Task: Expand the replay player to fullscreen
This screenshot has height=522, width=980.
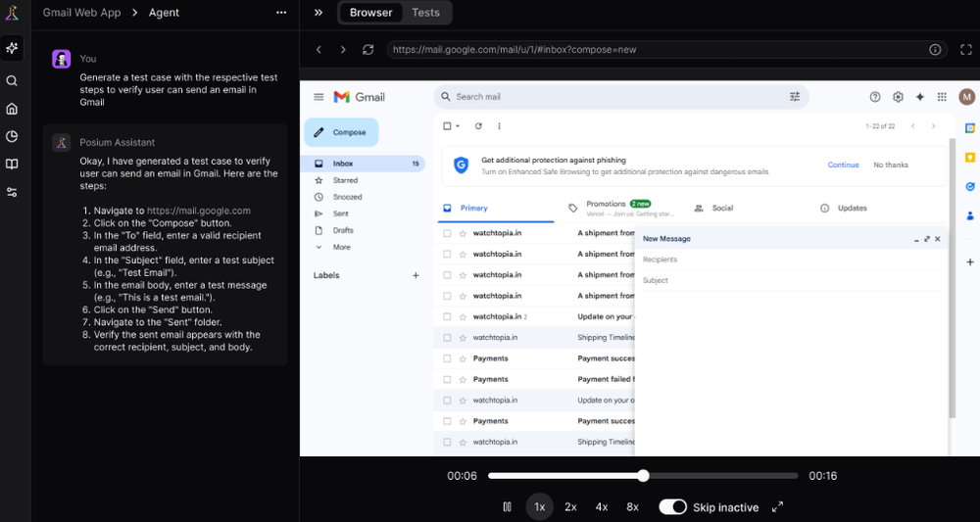Action: tap(777, 506)
